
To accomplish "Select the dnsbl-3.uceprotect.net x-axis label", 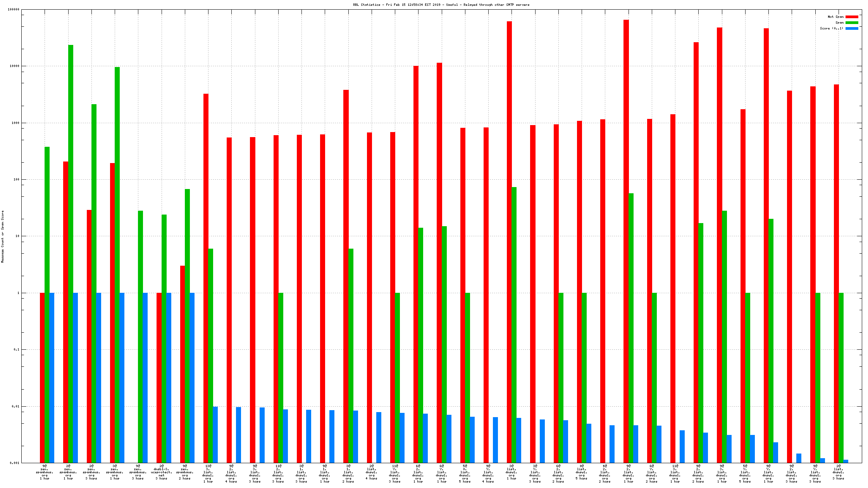I will click(161, 472).
